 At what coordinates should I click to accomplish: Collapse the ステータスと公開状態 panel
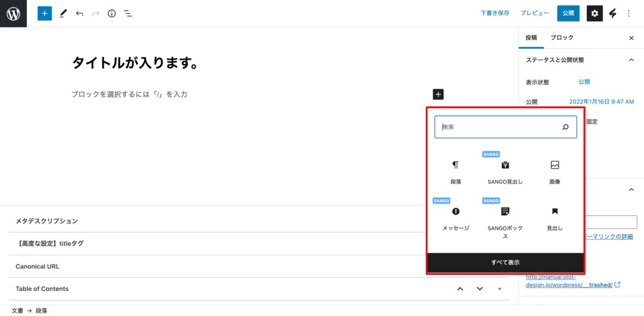pyautogui.click(x=631, y=60)
